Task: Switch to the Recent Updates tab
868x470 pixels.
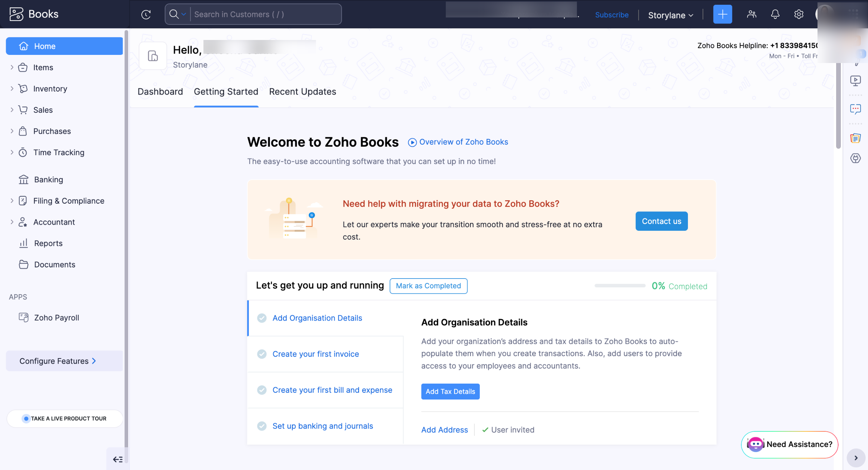Action: tap(302, 92)
